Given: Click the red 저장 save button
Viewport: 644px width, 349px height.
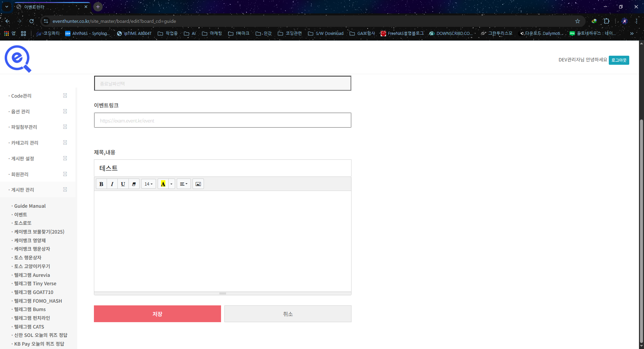Looking at the screenshot, I should 157,314.
